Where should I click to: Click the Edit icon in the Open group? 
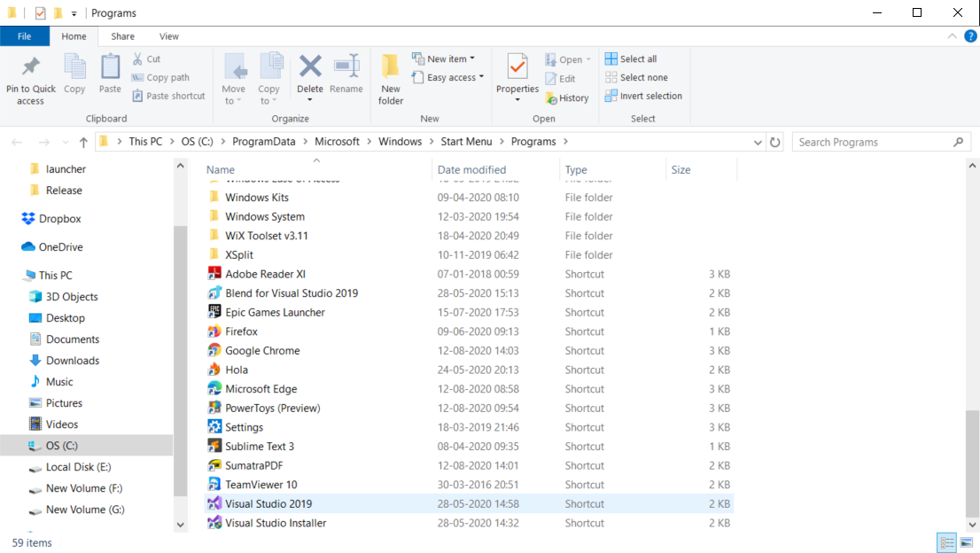pyautogui.click(x=550, y=79)
